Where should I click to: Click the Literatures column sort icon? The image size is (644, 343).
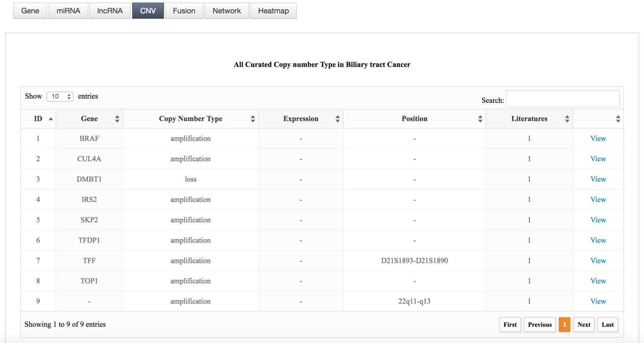567,119
